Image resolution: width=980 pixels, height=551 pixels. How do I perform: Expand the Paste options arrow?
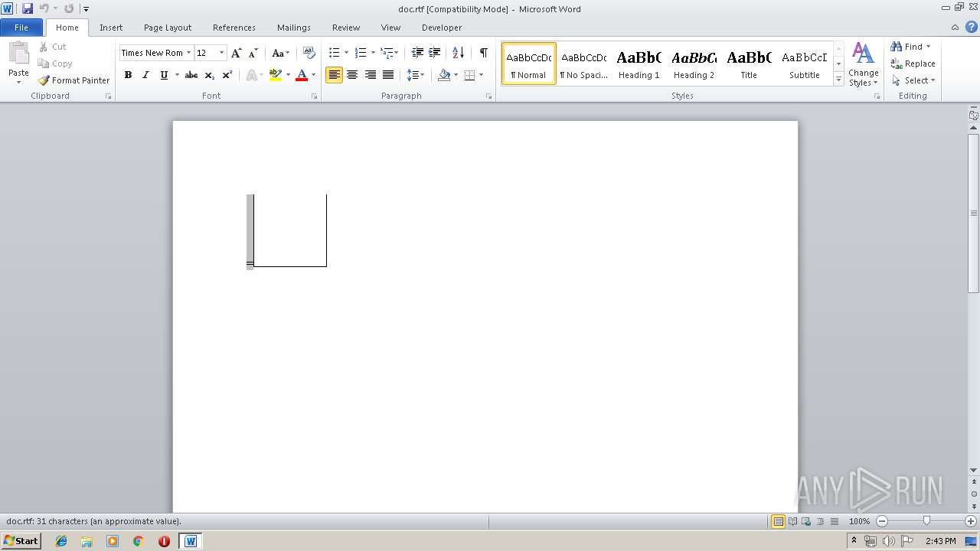point(18,82)
